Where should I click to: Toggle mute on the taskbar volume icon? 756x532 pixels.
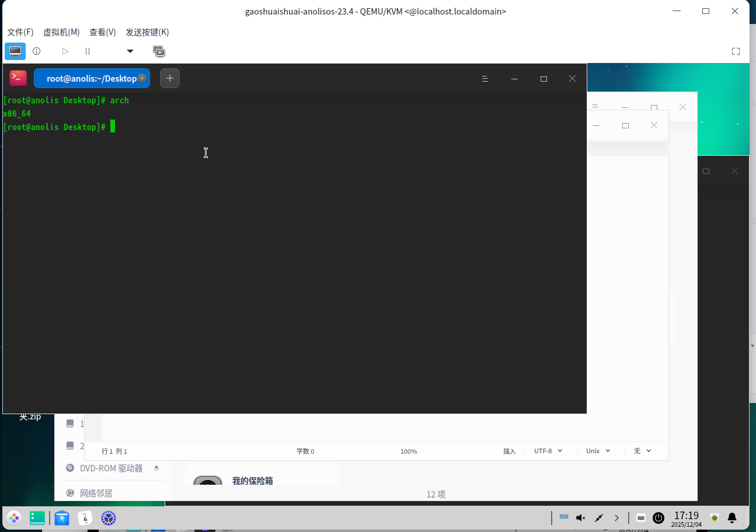(x=580, y=517)
